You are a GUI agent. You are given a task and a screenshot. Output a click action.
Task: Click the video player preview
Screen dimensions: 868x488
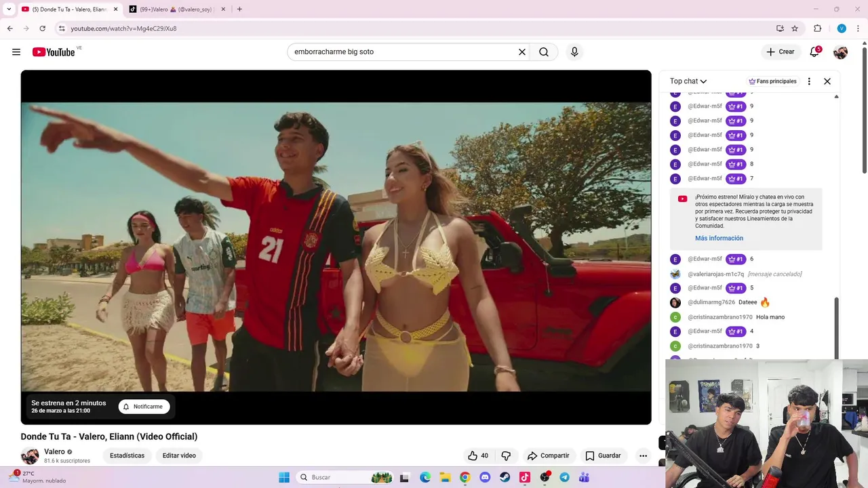[x=336, y=247]
